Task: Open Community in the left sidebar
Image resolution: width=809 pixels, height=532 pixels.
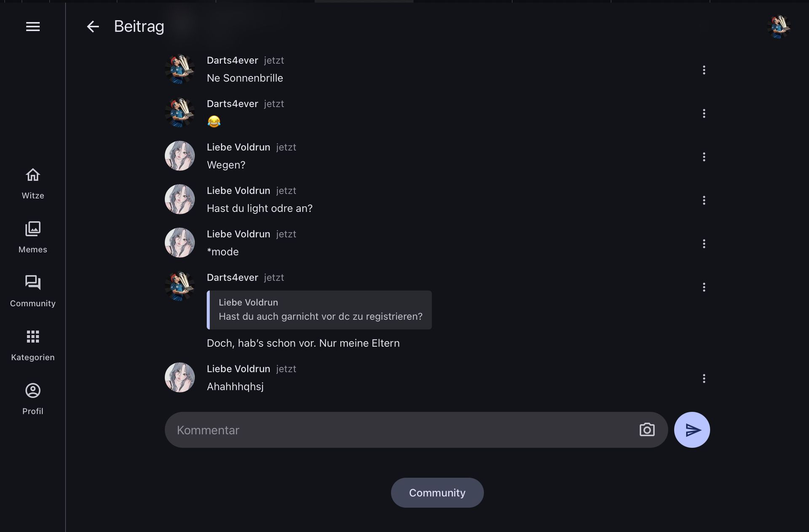Action: click(33, 291)
